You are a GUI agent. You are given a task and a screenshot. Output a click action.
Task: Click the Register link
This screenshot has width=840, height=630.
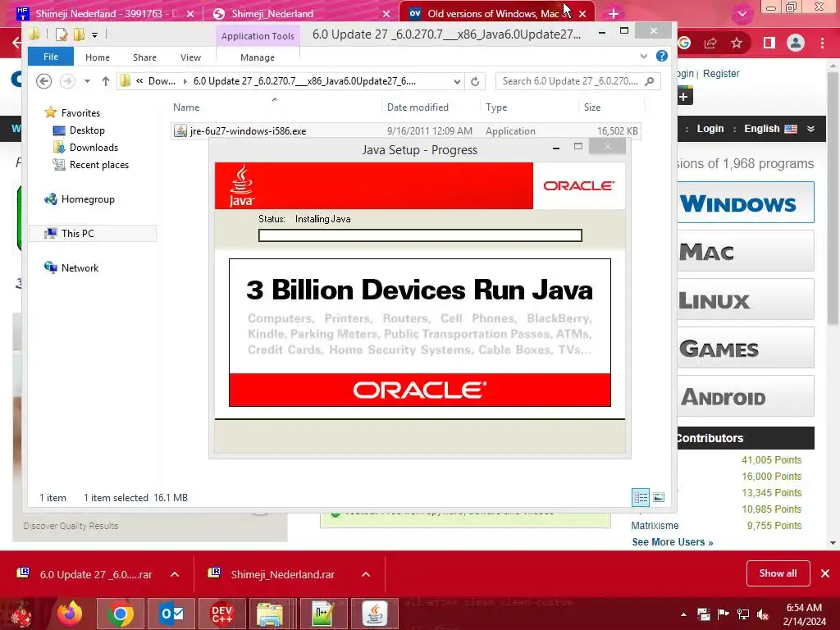(721, 73)
